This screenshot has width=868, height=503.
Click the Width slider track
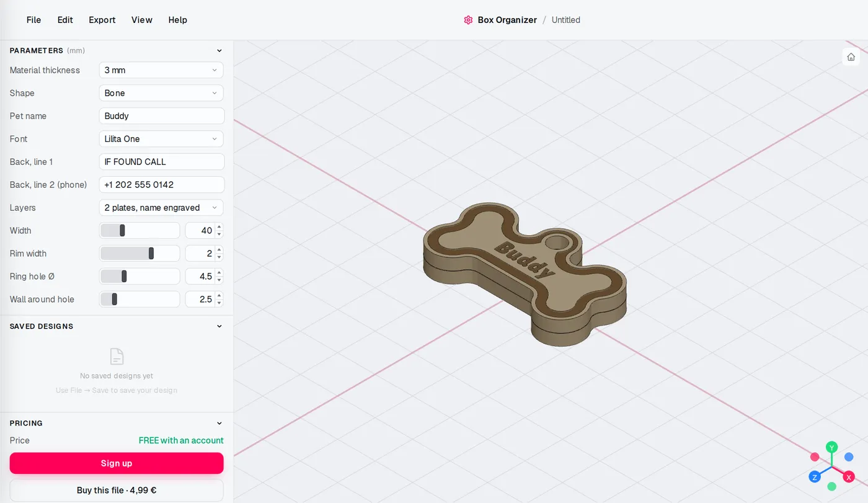click(139, 231)
